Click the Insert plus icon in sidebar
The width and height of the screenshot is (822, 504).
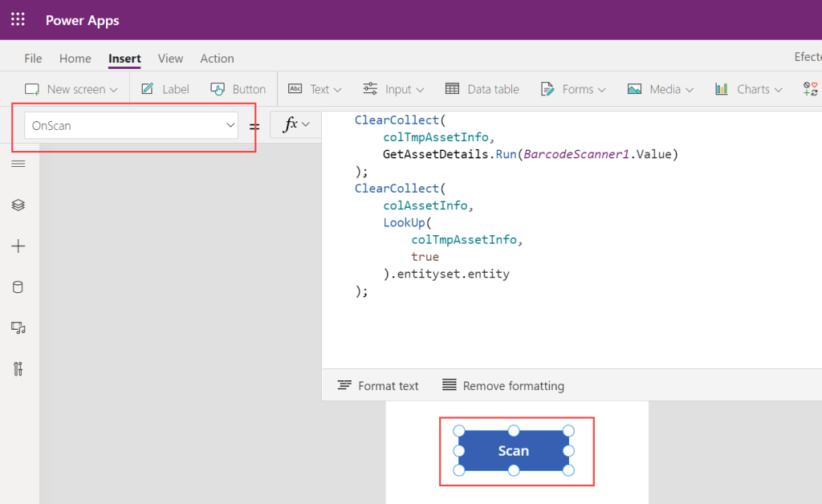click(18, 246)
